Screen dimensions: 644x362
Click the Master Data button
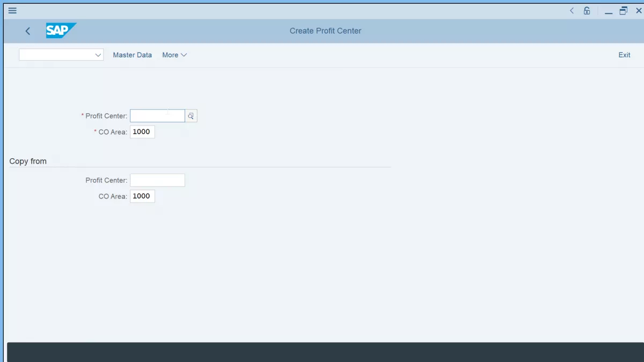(x=133, y=55)
